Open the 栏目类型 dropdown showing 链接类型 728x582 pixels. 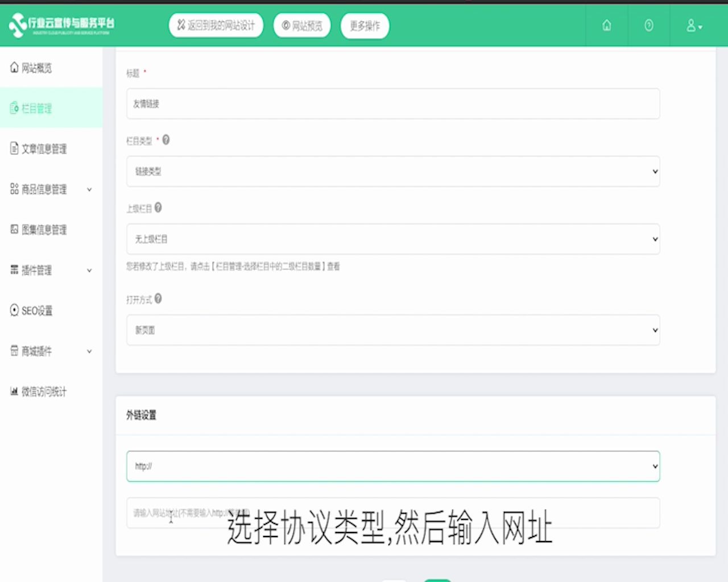393,171
